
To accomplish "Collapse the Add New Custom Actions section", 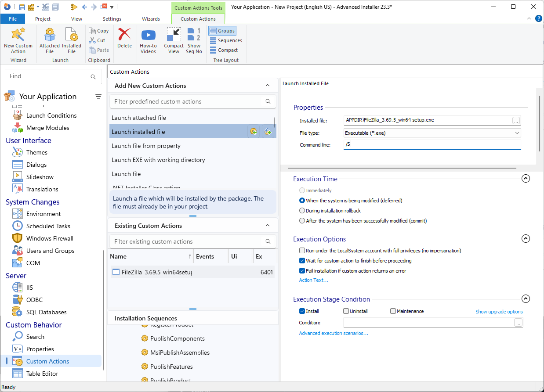I will 267,86.
